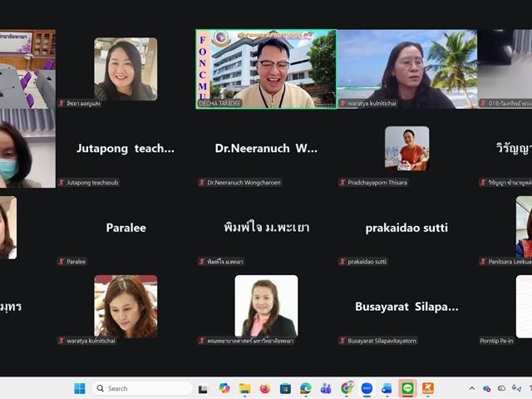Select the prakaidao sutti participant tile
The width and height of the screenshot is (532, 399).
pos(406,227)
